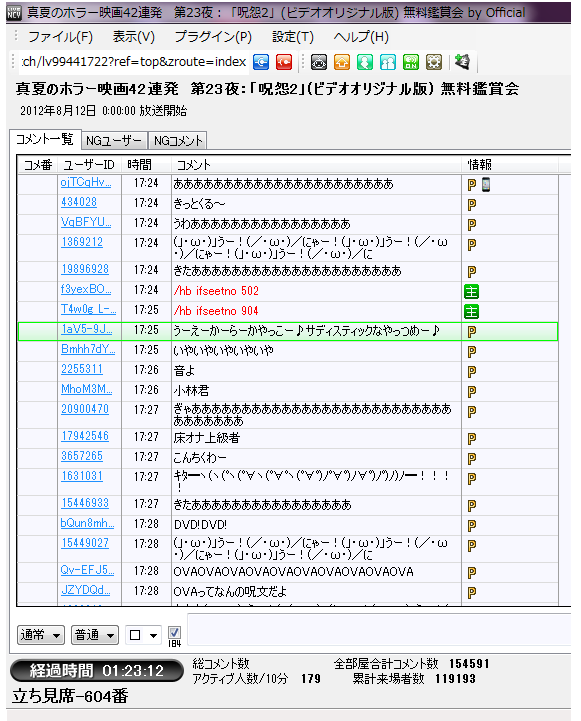
Task: Click the red disconnect icon
Action: click(284, 62)
